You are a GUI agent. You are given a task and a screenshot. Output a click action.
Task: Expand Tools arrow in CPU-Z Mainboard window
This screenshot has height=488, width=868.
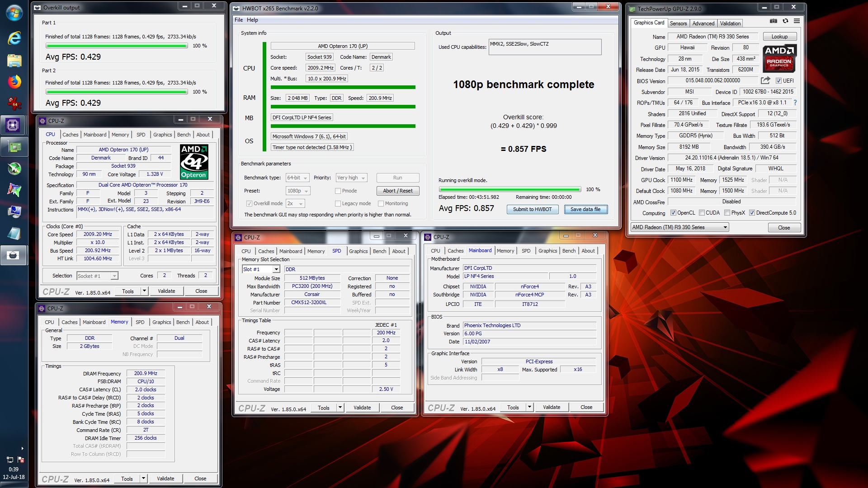[529, 407]
